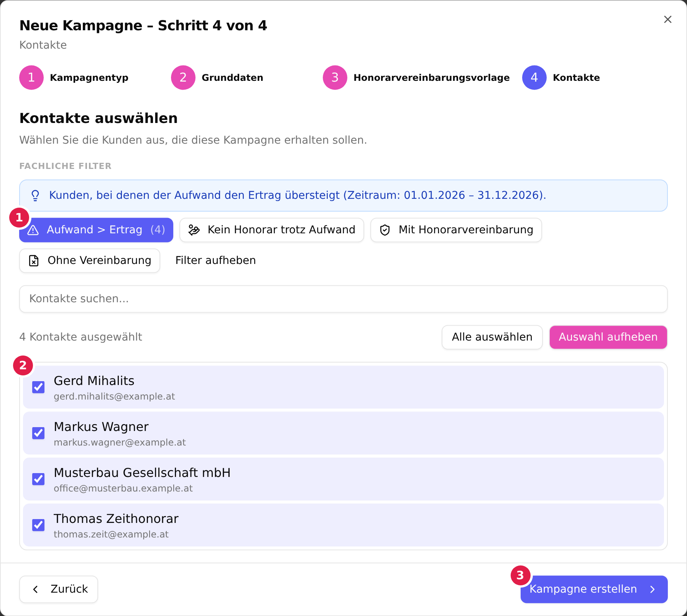Click the '4 Kontakte ausgewählt' counter
Screen dimensions: 687x616
81,337
